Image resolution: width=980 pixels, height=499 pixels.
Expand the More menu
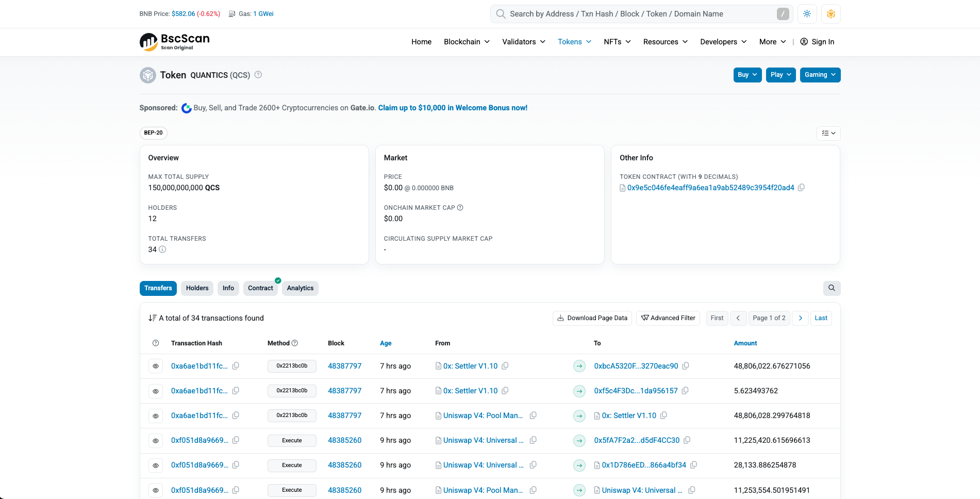click(772, 42)
